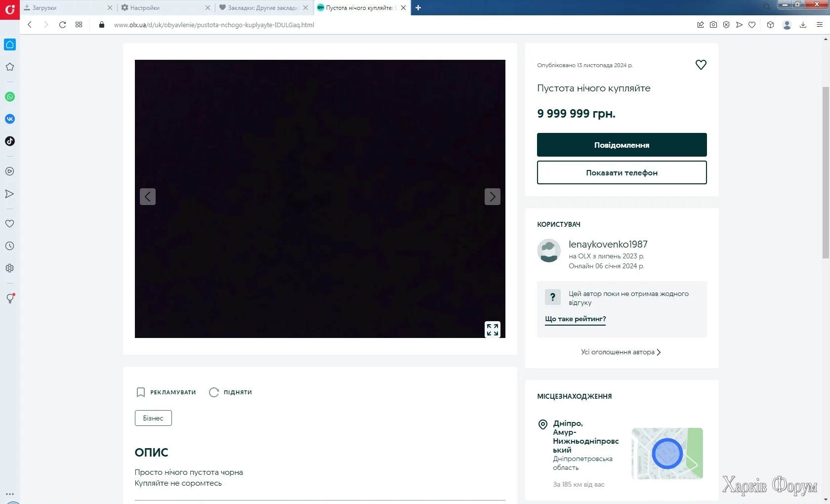Show the previous listing photo

(x=148, y=197)
